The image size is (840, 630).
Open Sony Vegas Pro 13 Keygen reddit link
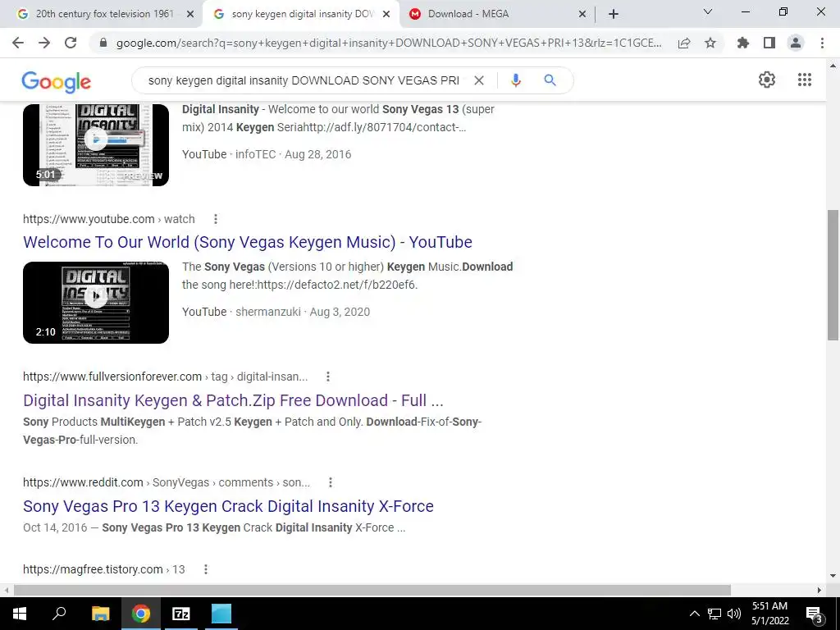point(228,506)
